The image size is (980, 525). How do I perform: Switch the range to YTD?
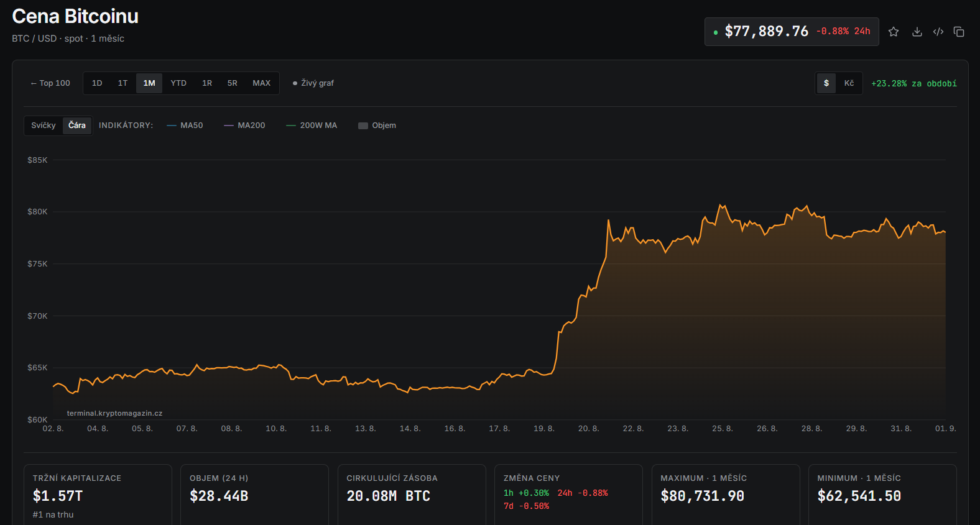178,83
